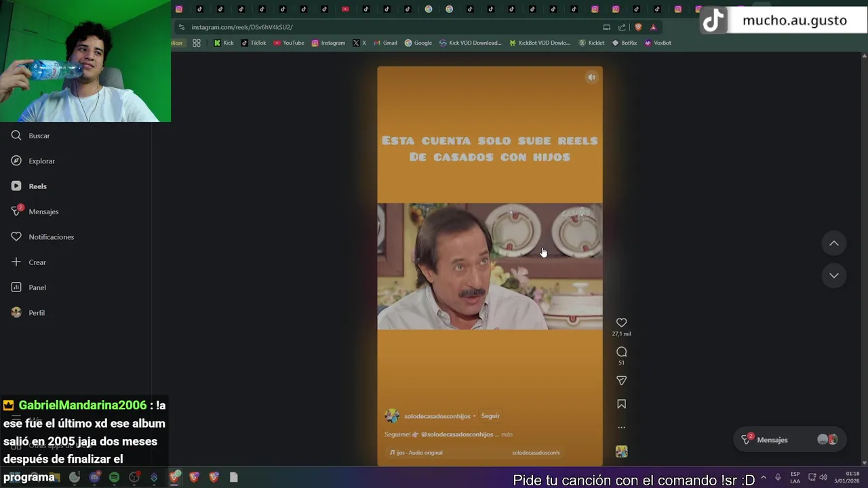868x488 pixels.
Task: Open the Brave Shields lion icon
Action: [638, 27]
